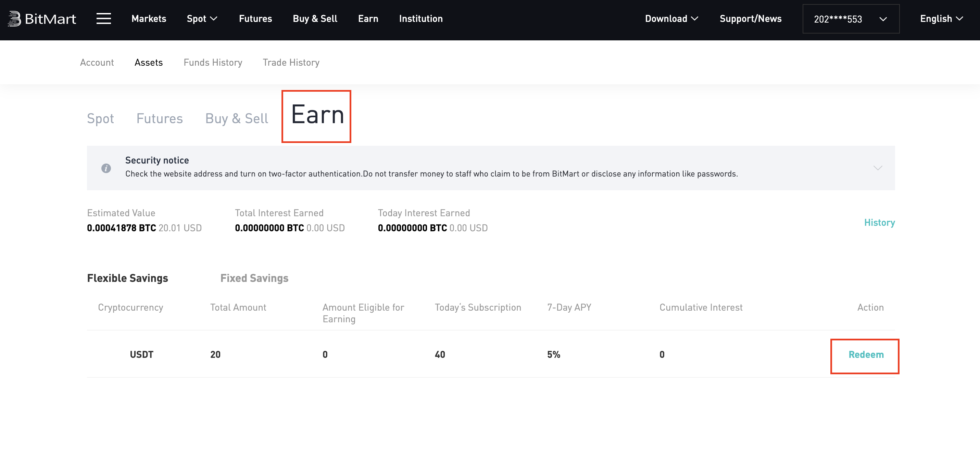Screen dimensions: 980x455
Task: Open Buy & Sell in the top navigation
Action: (x=315, y=18)
